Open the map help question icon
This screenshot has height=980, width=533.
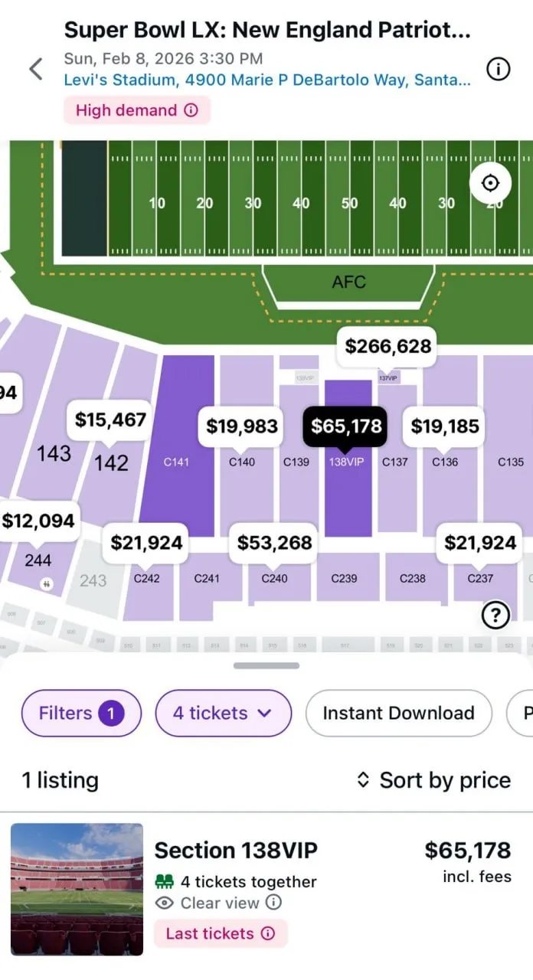coord(496,615)
